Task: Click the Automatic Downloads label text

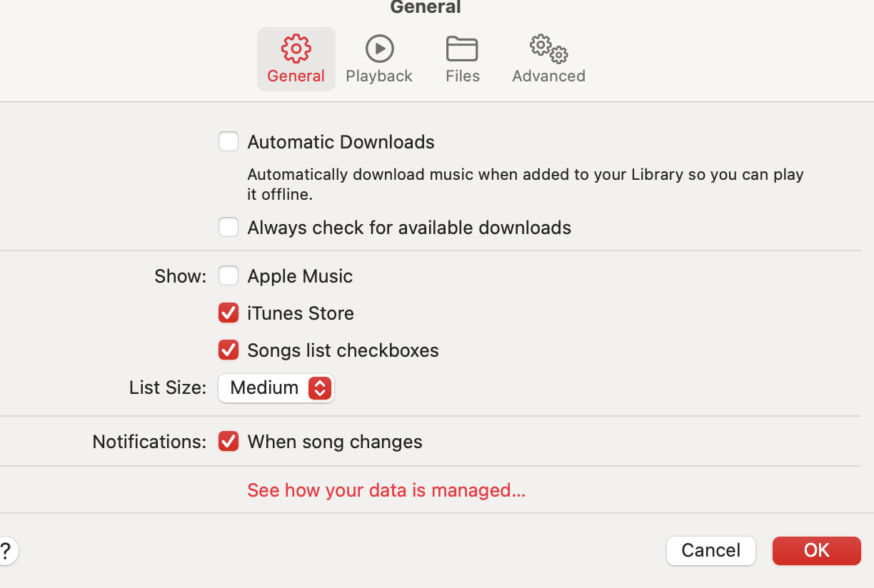Action: (x=341, y=142)
